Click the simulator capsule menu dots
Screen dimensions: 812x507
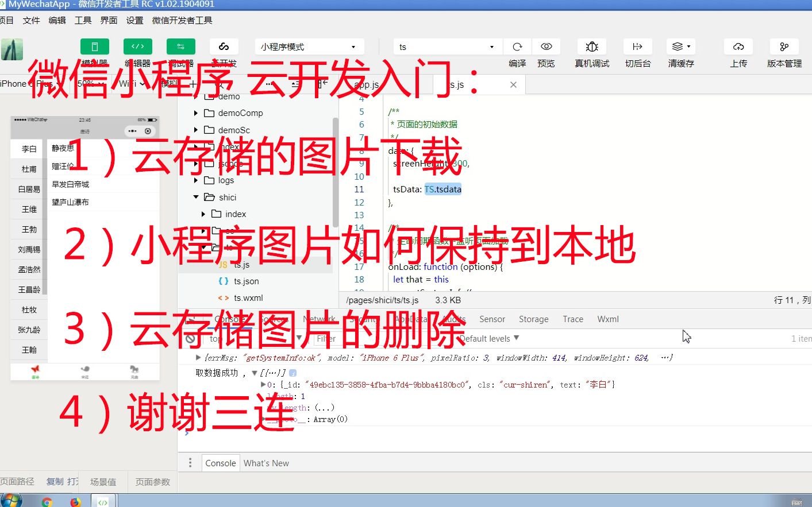pos(133,131)
